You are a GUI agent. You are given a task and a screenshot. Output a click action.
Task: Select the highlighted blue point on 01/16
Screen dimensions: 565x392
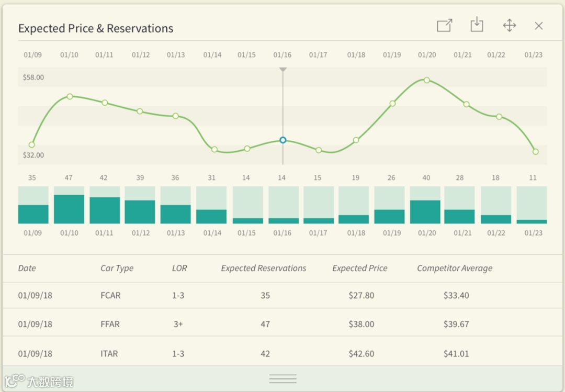[283, 140]
